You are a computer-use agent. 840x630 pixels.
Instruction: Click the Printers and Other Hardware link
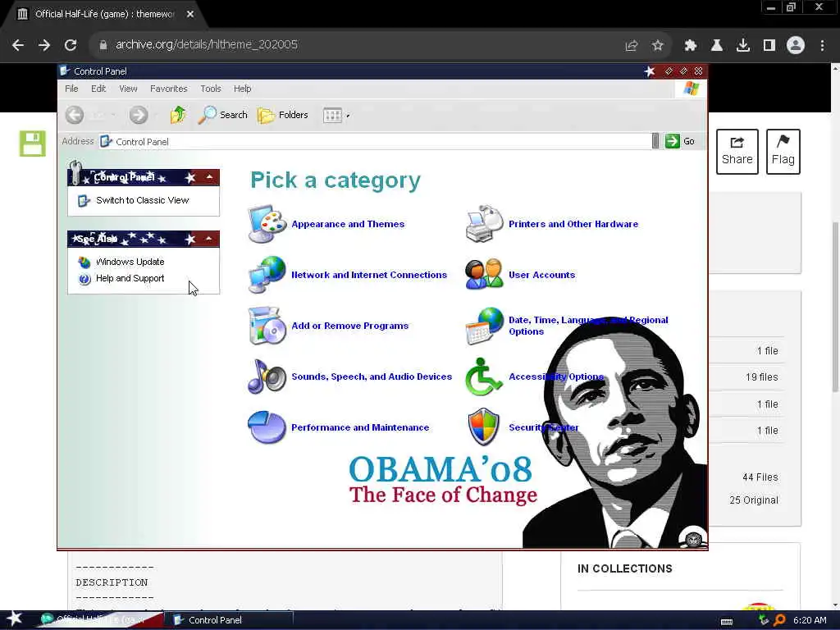point(573,224)
